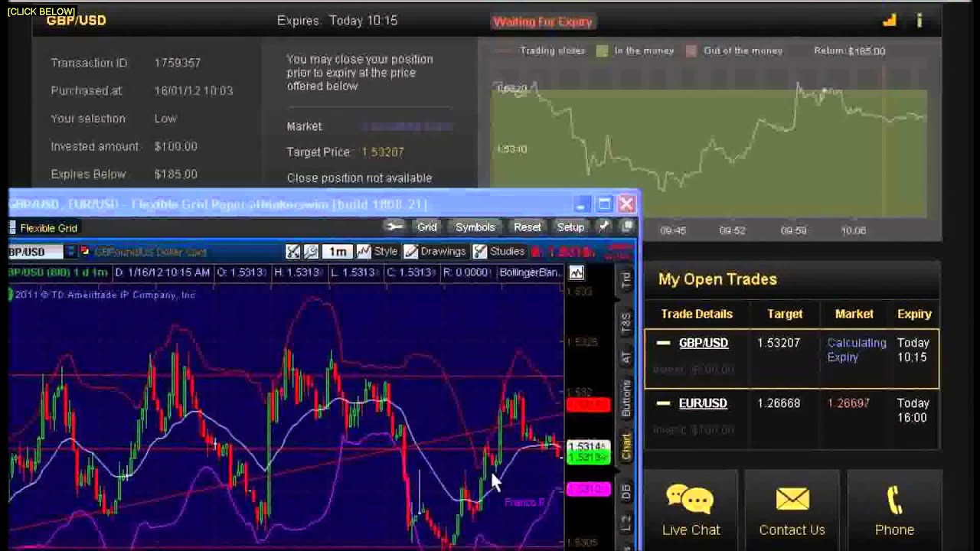Click the Close position not available text
This screenshot has height=551, width=980.
[x=359, y=178]
